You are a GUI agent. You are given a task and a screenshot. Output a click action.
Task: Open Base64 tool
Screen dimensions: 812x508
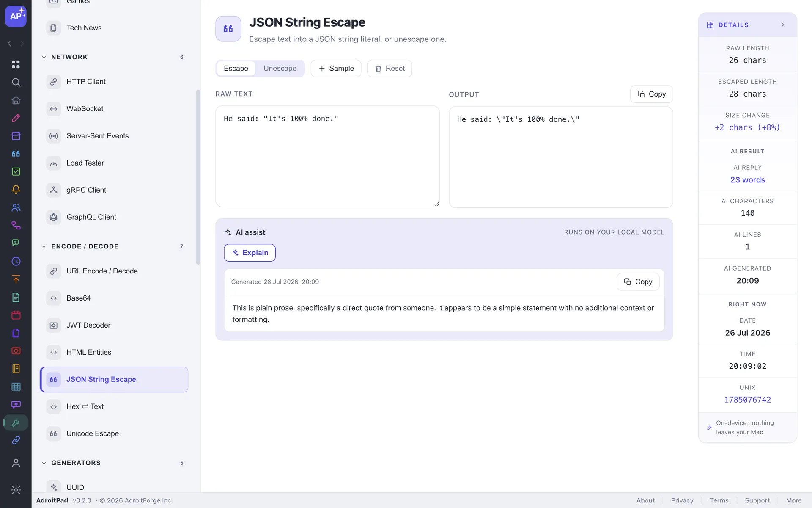pos(114,298)
